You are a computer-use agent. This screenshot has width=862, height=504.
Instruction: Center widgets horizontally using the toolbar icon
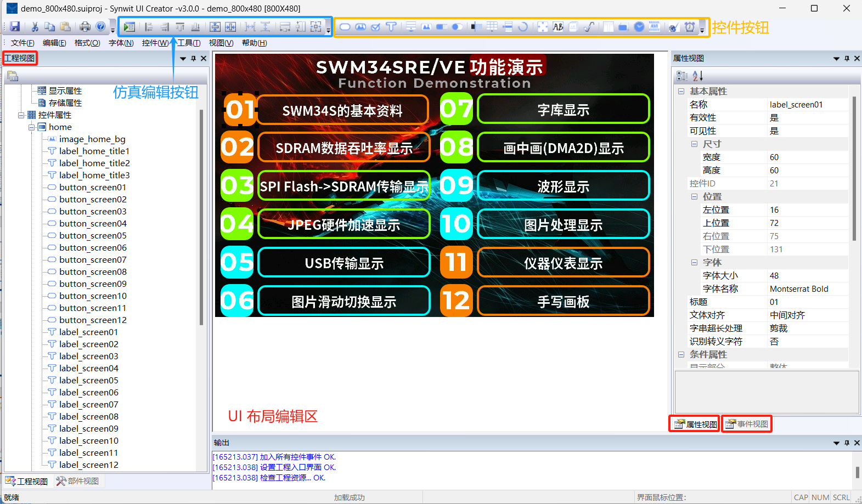[x=230, y=26]
